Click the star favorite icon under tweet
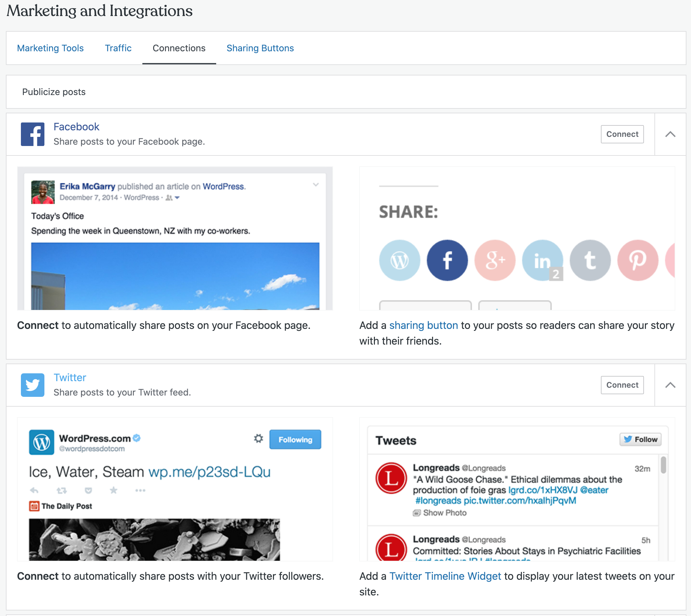This screenshot has width=691, height=616. (114, 490)
